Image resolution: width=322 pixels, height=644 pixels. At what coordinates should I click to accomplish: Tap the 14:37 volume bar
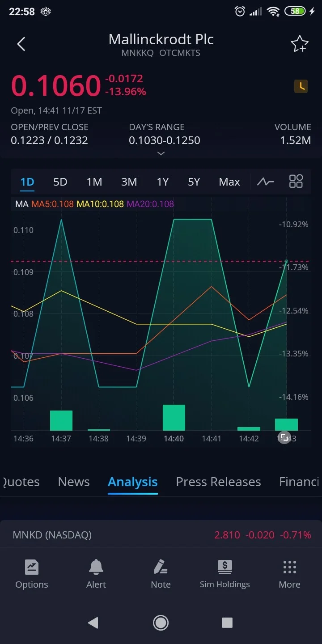pos(61,420)
